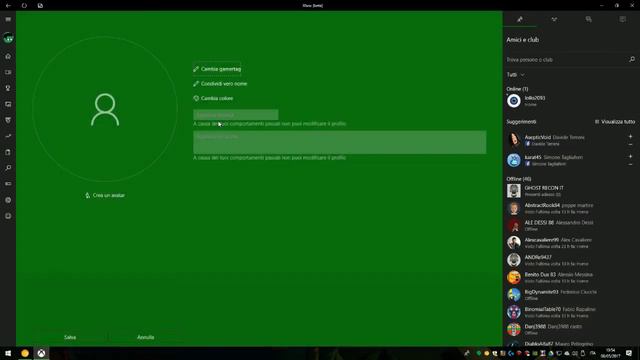Open online friend lolko2093
The width and height of the screenshot is (640, 360).
pyautogui.click(x=571, y=101)
